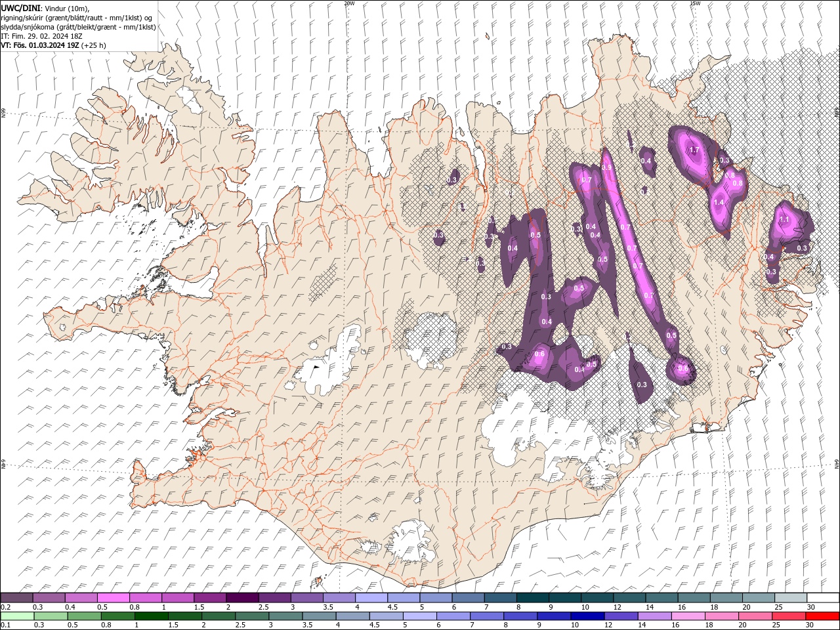Pick upper legend swatch between 14 and 16

pyautogui.click(x=661, y=598)
